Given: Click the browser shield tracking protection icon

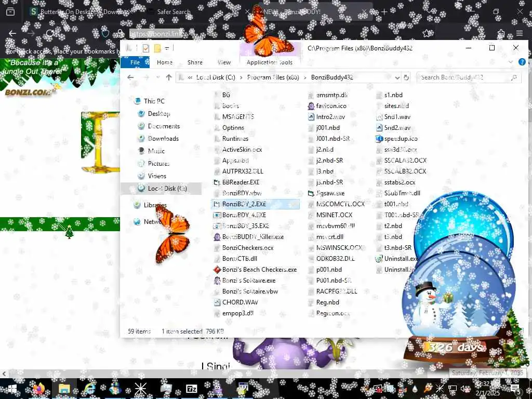Looking at the screenshot, I should pyautogui.click(x=105, y=33).
